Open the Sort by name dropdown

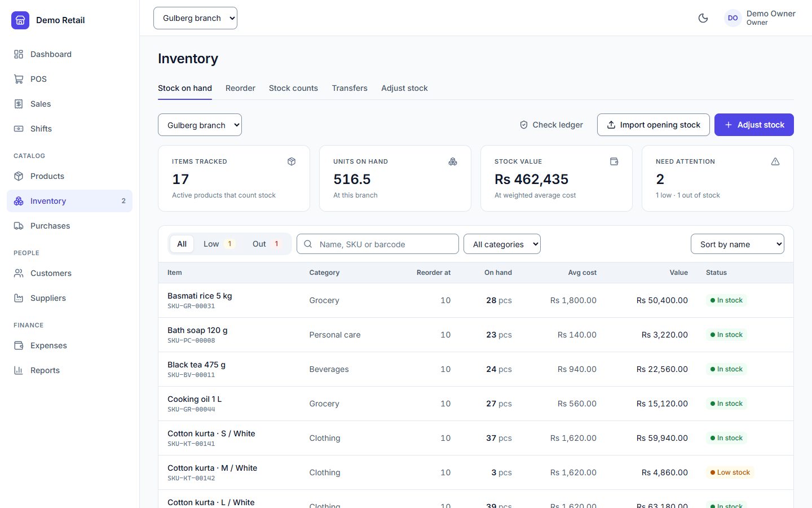click(738, 244)
